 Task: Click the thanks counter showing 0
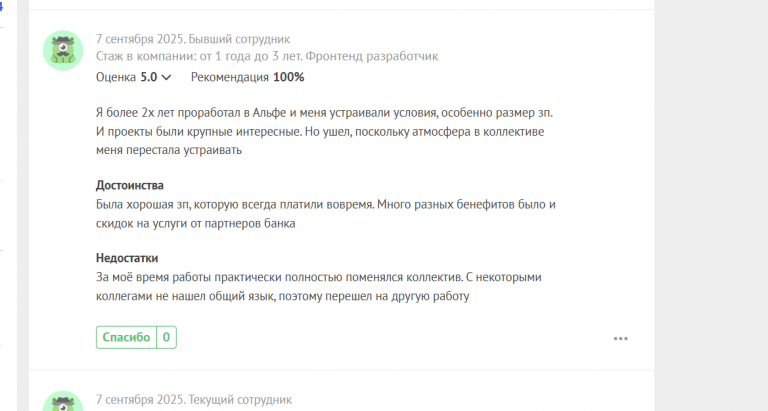coord(167,337)
